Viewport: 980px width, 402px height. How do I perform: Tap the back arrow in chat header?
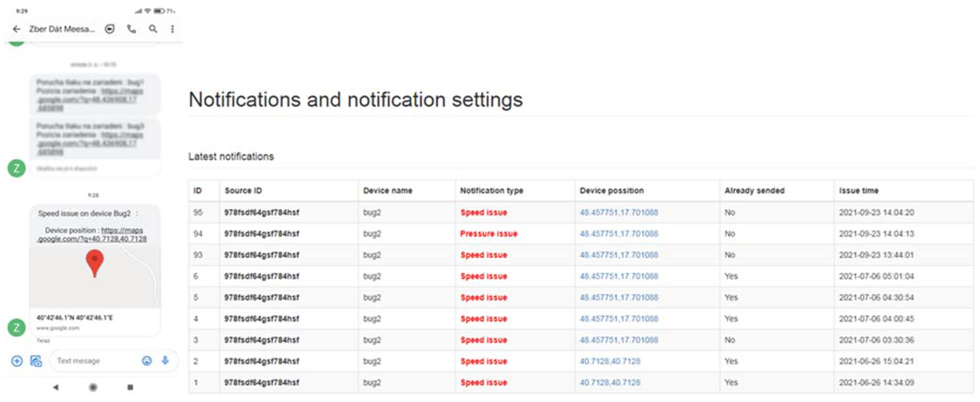pyautogui.click(x=16, y=29)
